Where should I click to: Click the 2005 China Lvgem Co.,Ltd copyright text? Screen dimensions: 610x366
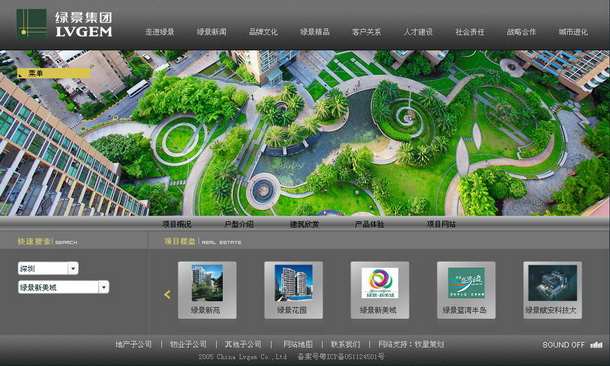coord(243,356)
